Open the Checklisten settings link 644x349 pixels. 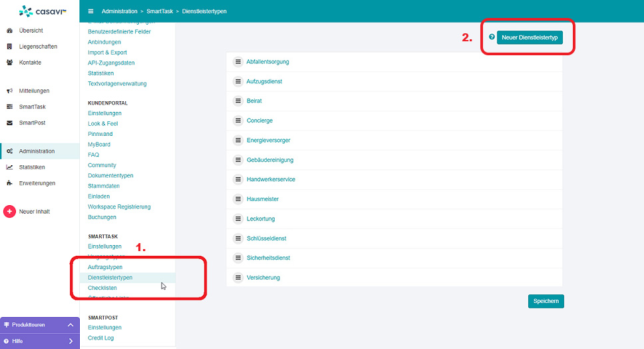(x=102, y=288)
